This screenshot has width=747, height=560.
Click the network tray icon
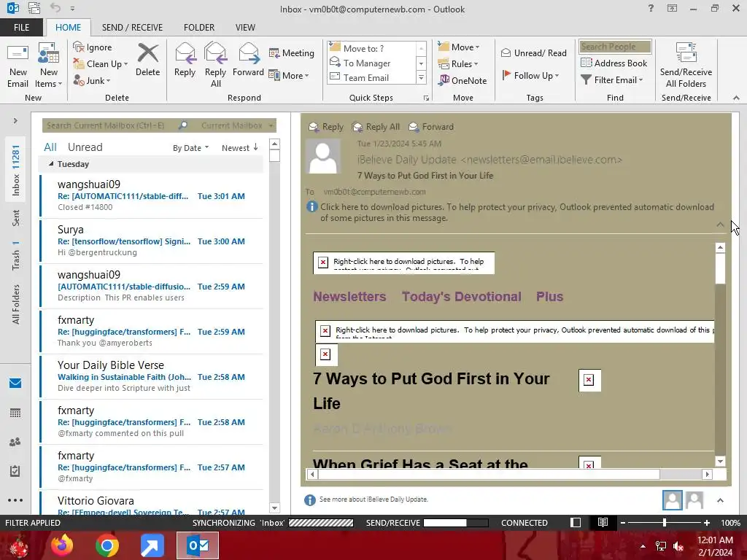point(661,546)
